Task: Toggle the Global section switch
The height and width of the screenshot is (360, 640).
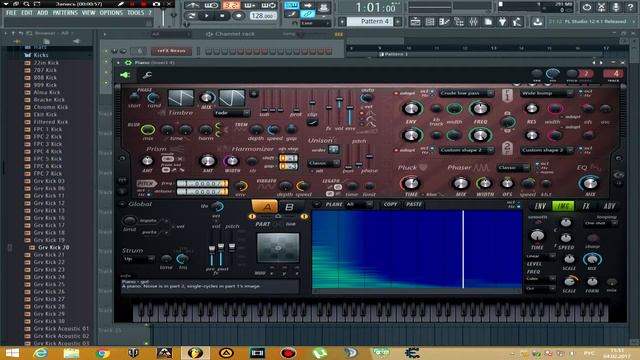Action: pyautogui.click(x=122, y=204)
